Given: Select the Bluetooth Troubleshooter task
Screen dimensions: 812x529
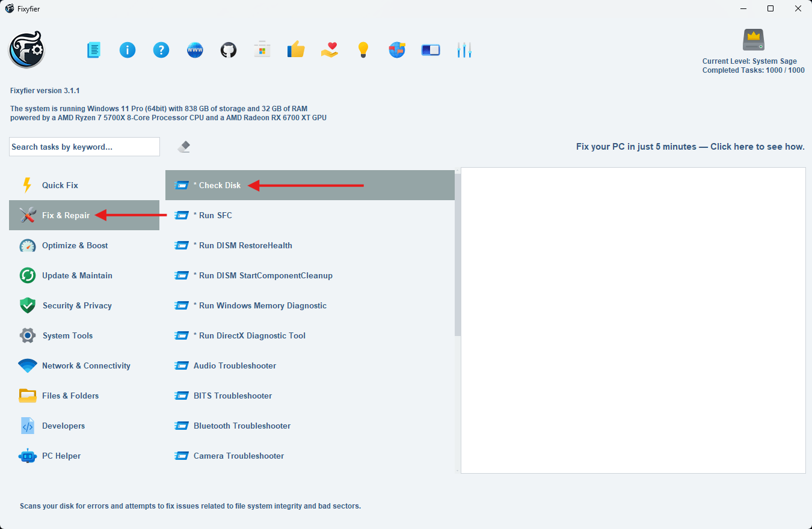Looking at the screenshot, I should (x=310, y=426).
